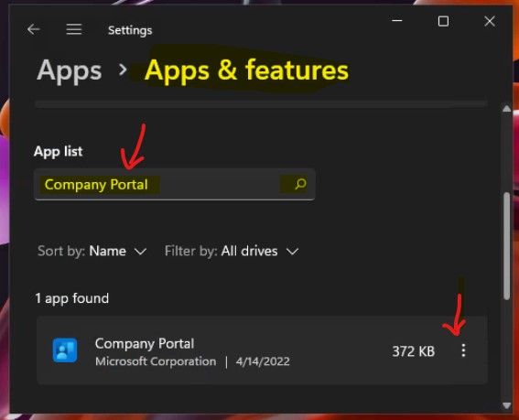This screenshot has height=420, width=519.
Task: Open the hamburger navigation menu
Action: (74, 29)
